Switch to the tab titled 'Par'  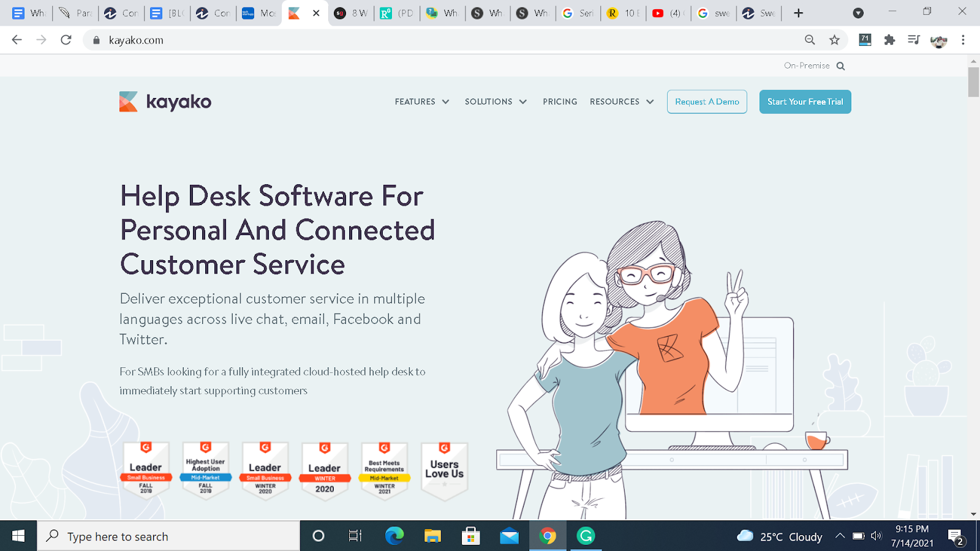(x=75, y=13)
